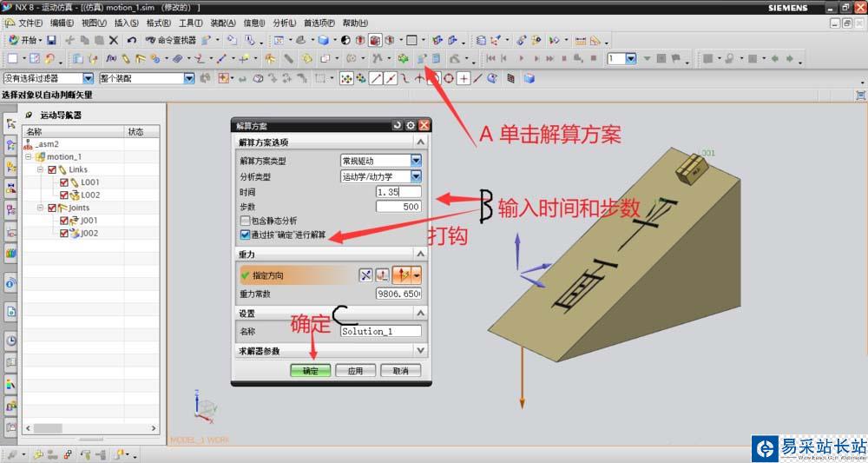The height and width of the screenshot is (463, 868).
Task: Uncheck 通过按"确定"进行解算 checkbox
Action: pyautogui.click(x=245, y=235)
